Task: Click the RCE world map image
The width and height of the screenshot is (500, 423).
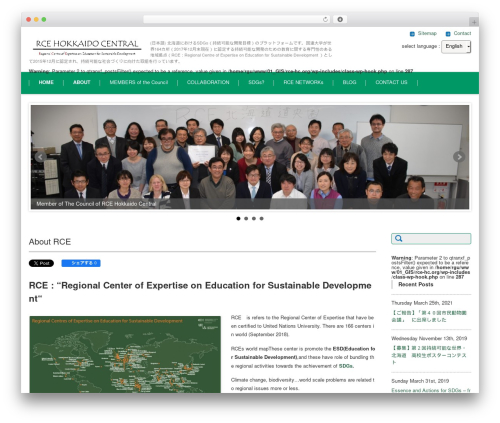Action: 125,354
